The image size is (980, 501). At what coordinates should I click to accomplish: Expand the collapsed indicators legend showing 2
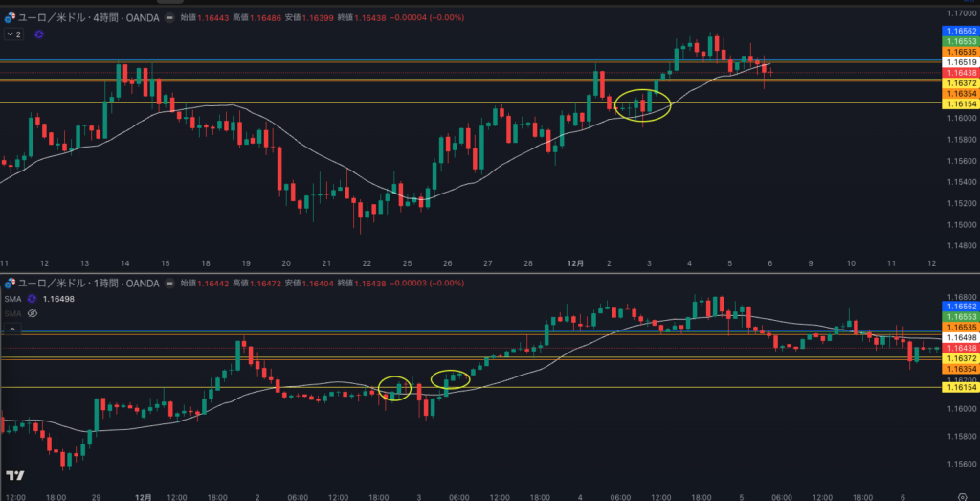coord(13,34)
